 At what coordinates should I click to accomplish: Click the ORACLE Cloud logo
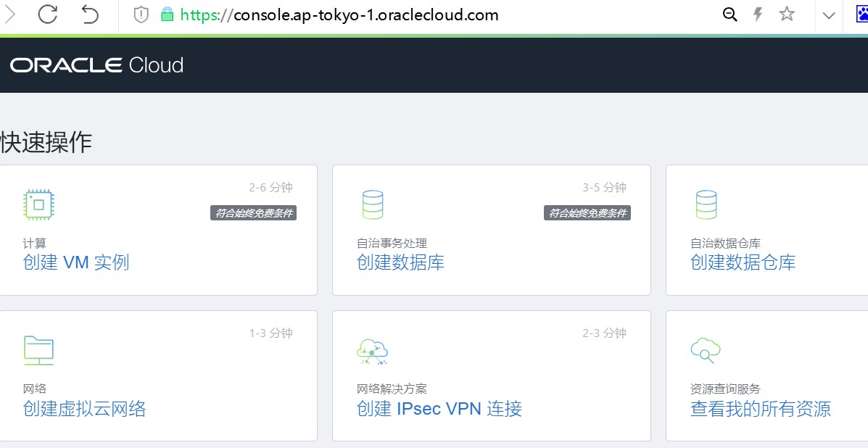97,65
